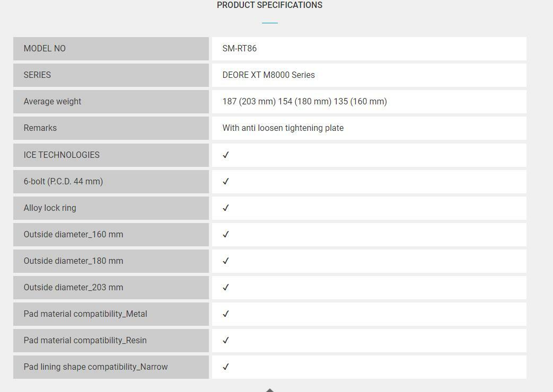
Task: Click the 6-bolt (P.C.D. 44 mm) checkmark
Action: tap(226, 181)
